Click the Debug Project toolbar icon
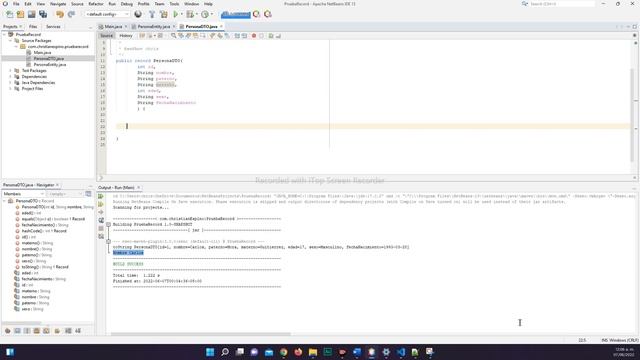 click(190, 14)
